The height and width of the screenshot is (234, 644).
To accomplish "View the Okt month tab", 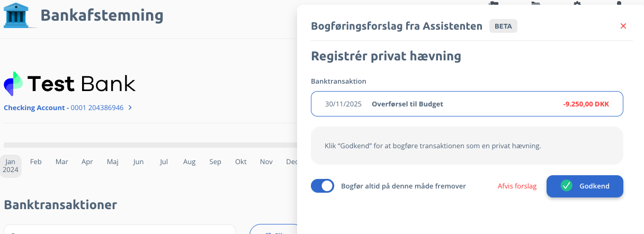I will (x=241, y=161).
